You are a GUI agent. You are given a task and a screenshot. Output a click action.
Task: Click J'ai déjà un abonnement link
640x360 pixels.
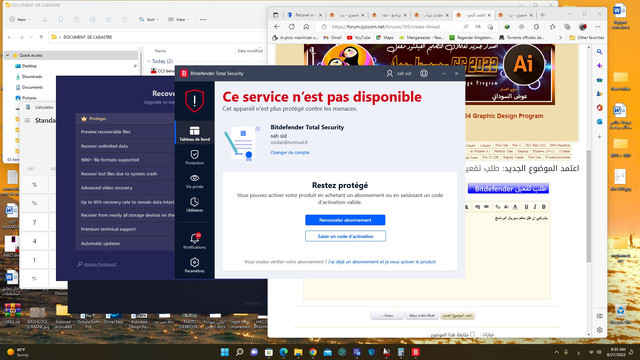click(x=382, y=262)
